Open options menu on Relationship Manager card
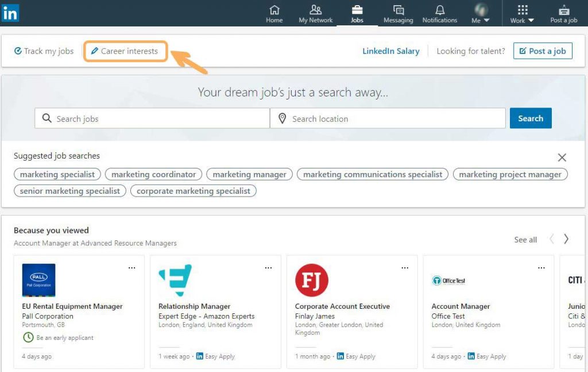The image size is (588, 372). [269, 268]
